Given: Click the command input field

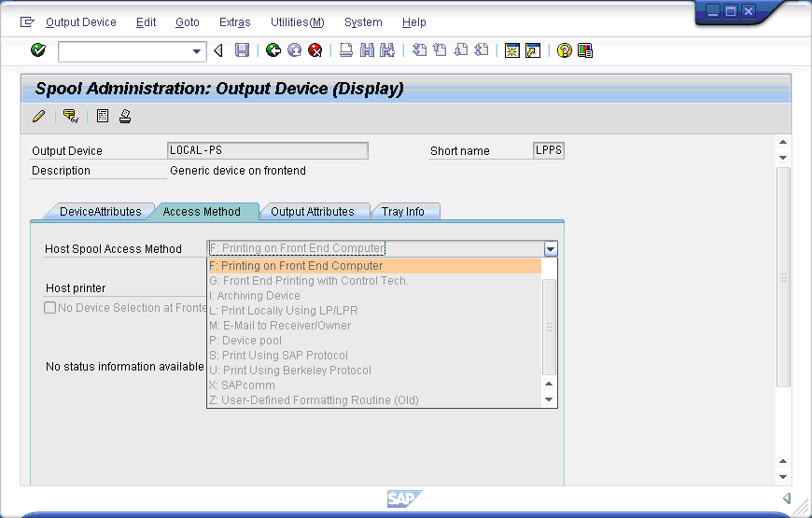Looking at the screenshot, I should (123, 51).
